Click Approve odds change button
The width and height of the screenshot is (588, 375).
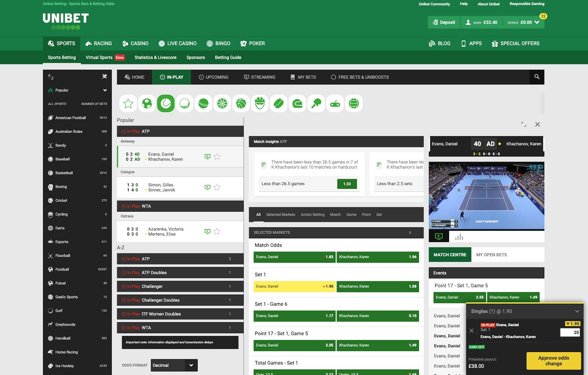click(553, 361)
